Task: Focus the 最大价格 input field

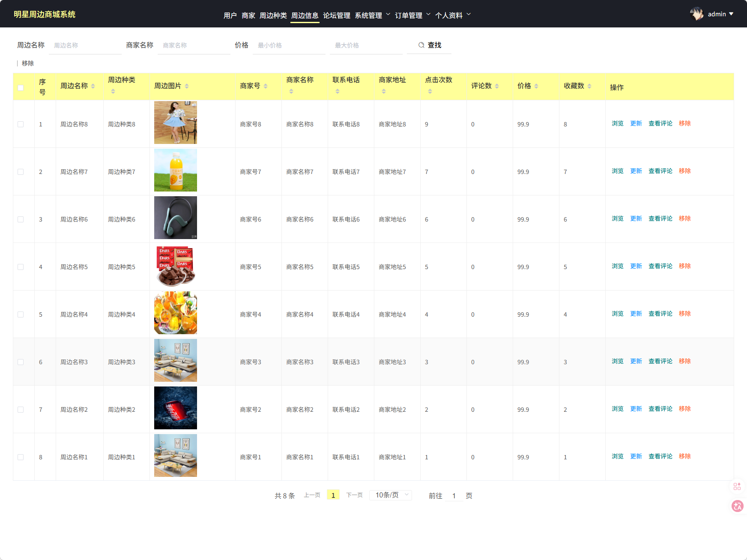Action: 366,45
